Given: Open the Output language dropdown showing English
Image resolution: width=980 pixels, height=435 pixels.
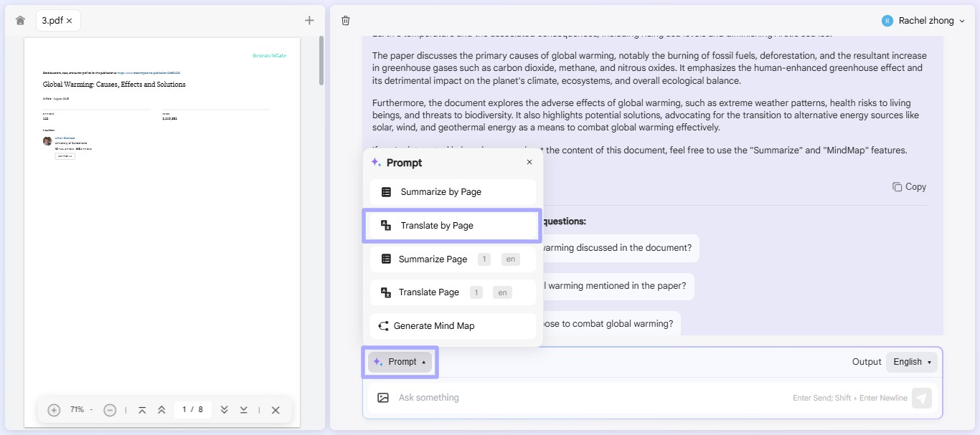Looking at the screenshot, I should pos(911,362).
